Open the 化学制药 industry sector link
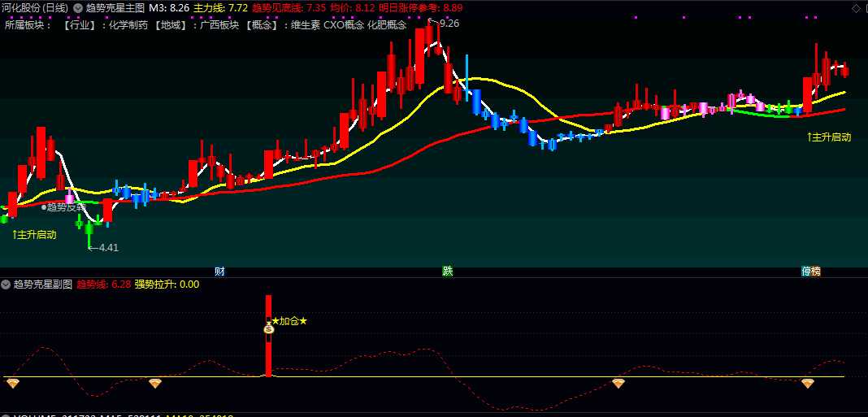Screen dimensions: 868x417 pos(124,24)
